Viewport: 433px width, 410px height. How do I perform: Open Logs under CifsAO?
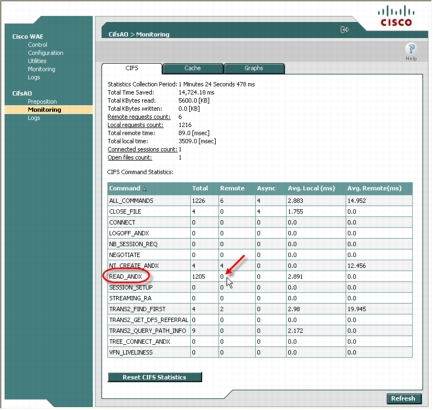[x=34, y=118]
